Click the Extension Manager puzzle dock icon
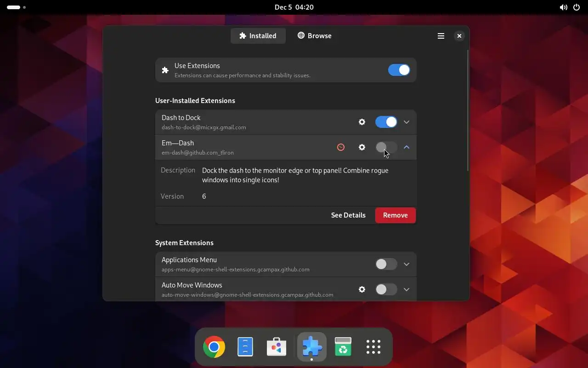 (312, 347)
